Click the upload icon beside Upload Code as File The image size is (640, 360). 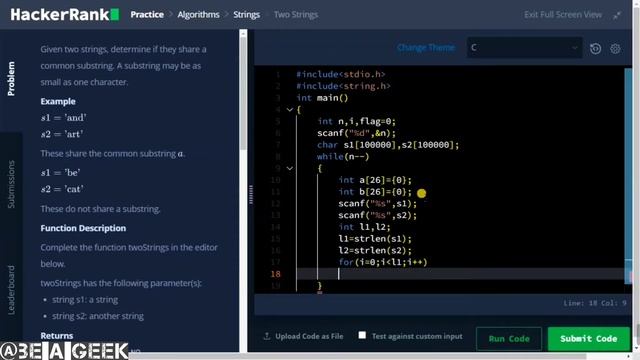tap(267, 336)
